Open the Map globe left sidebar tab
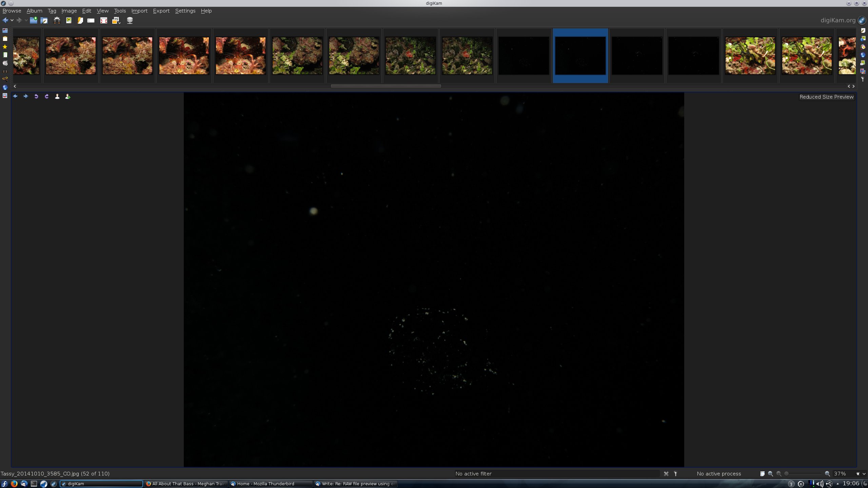This screenshot has width=868, height=488. click(x=5, y=87)
